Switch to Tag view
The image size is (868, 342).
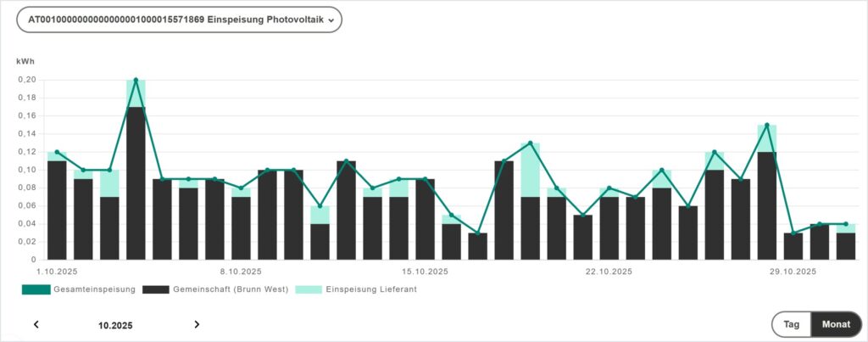point(792,324)
